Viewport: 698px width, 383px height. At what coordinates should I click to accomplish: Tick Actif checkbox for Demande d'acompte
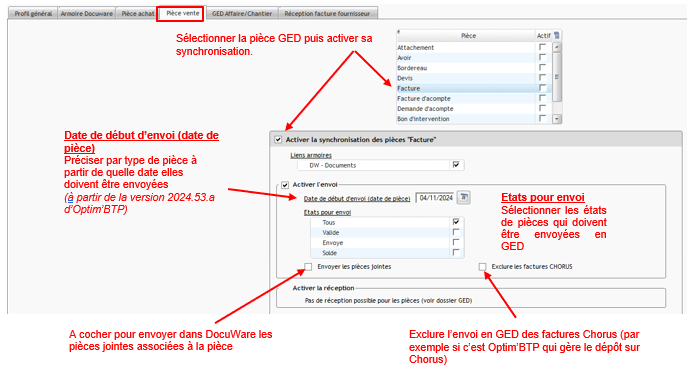542,108
